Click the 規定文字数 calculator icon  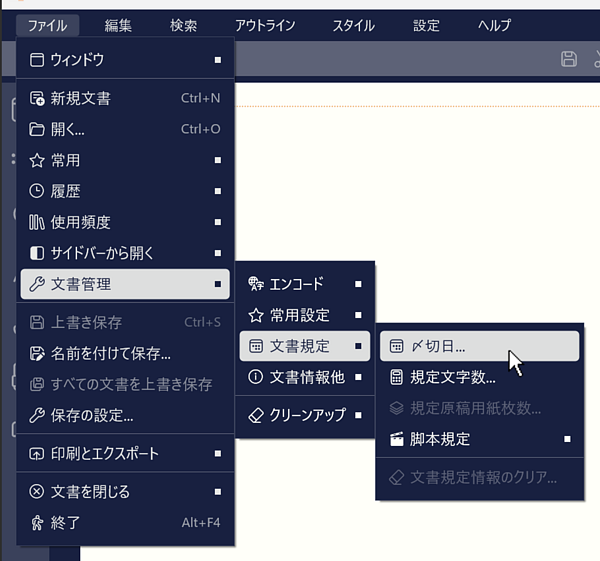(396, 377)
